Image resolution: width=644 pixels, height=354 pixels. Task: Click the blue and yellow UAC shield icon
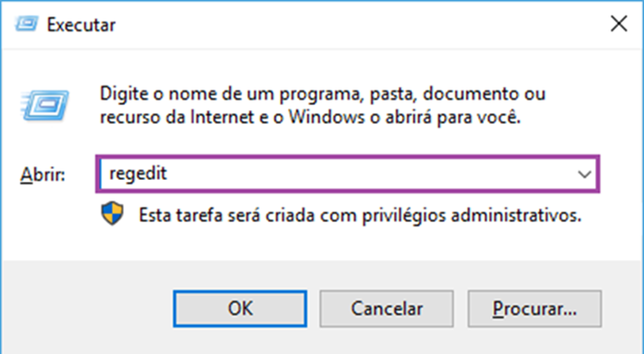coord(112,214)
